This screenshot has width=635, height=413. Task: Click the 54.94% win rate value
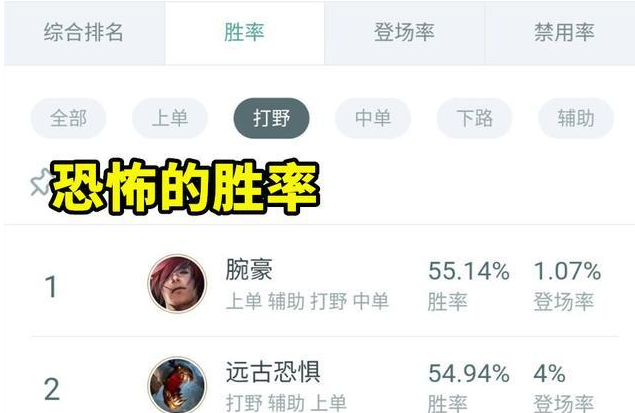(469, 373)
